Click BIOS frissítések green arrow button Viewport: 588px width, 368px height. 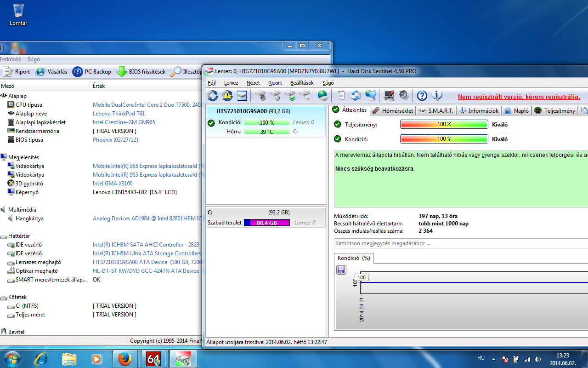tap(141, 72)
